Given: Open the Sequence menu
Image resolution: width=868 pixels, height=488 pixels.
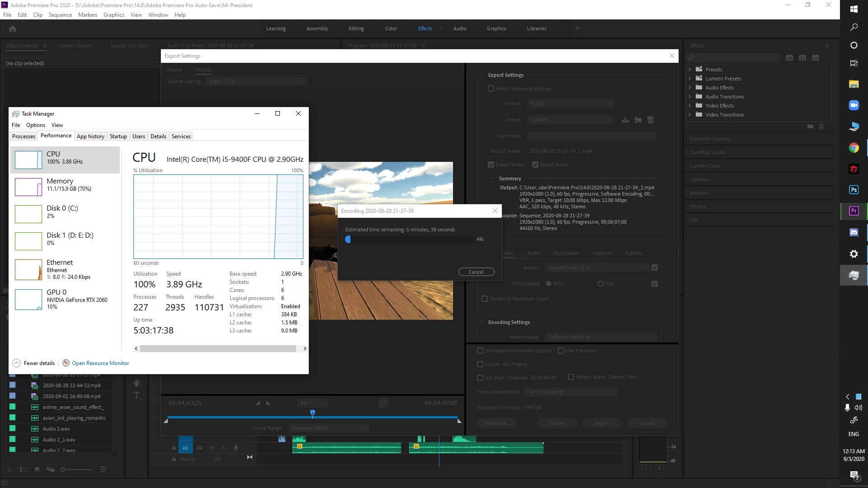Looking at the screenshot, I should coord(60,15).
